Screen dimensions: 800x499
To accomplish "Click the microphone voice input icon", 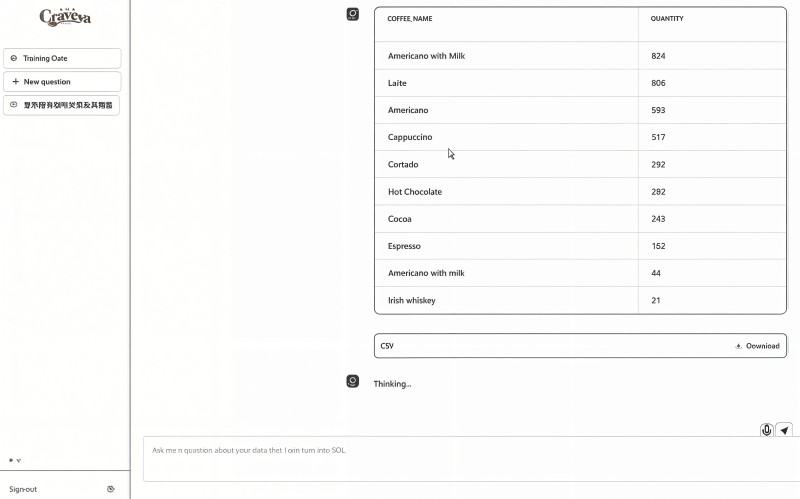I will 767,430.
